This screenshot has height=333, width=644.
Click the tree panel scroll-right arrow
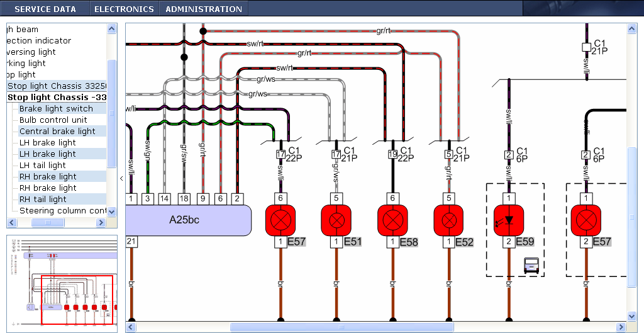click(x=101, y=222)
